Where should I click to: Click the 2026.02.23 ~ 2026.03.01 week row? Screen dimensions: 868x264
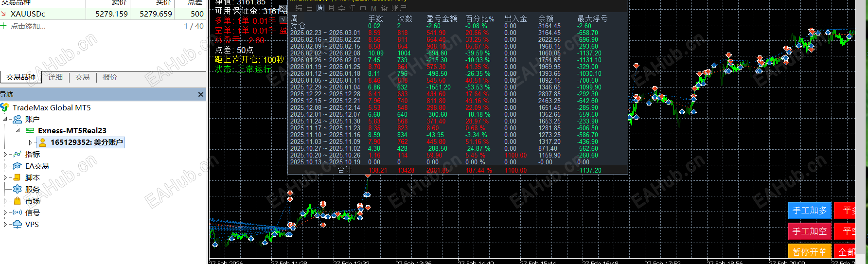(x=458, y=33)
